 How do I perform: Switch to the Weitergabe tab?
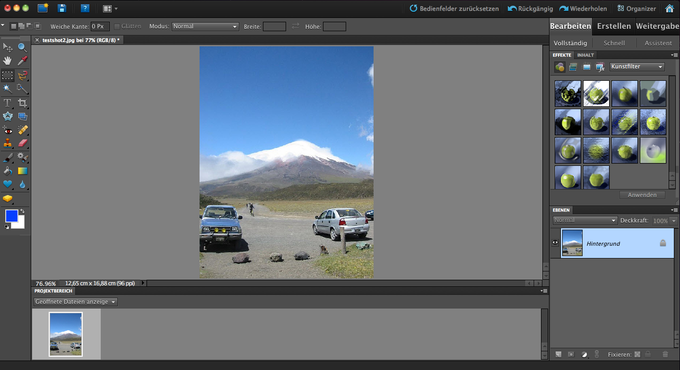[657, 26]
